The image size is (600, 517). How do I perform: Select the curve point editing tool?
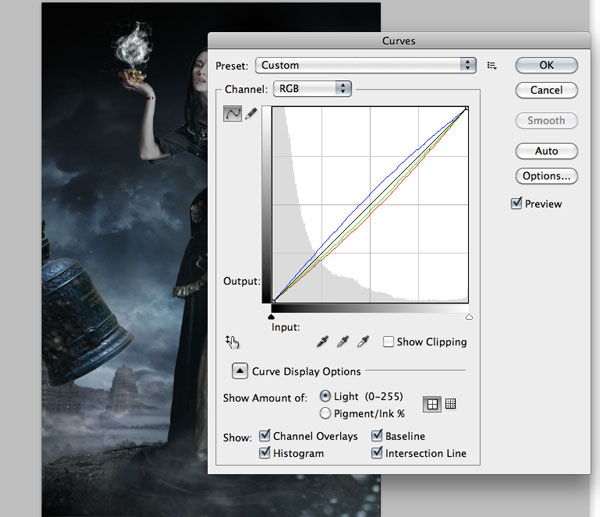point(230,114)
